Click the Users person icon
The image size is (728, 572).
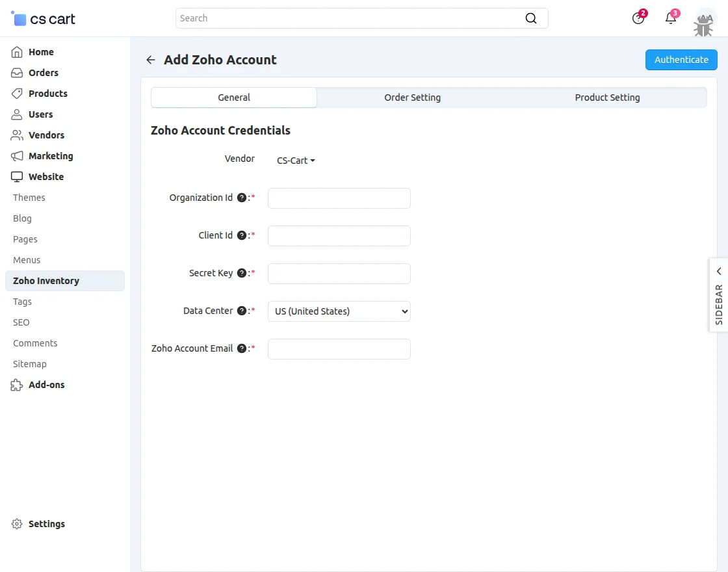point(17,114)
